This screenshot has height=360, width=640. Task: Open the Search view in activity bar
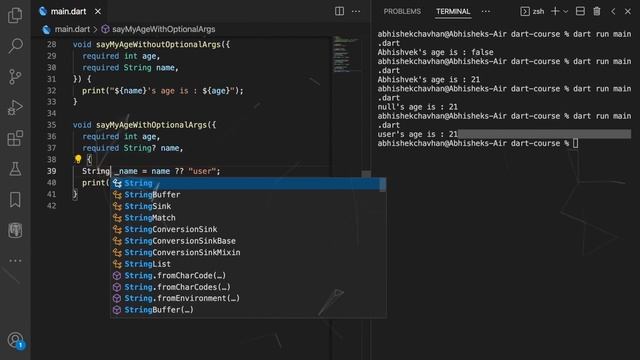pyautogui.click(x=15, y=46)
